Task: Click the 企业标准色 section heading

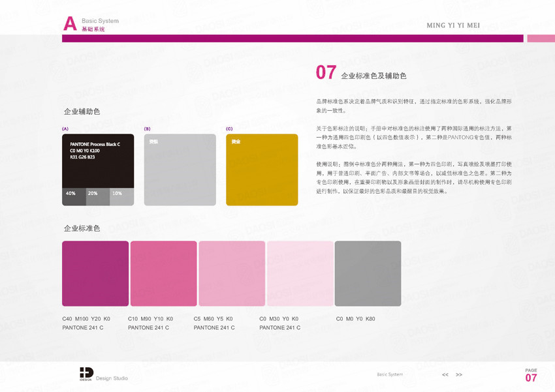Action: click(x=82, y=228)
